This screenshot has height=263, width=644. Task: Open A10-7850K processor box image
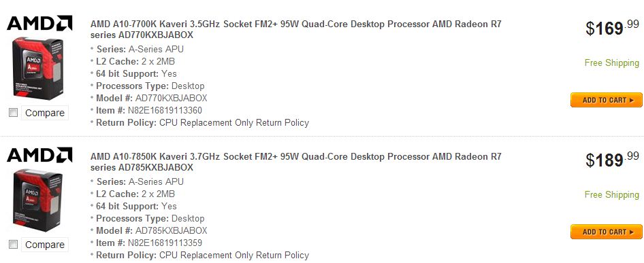38,200
